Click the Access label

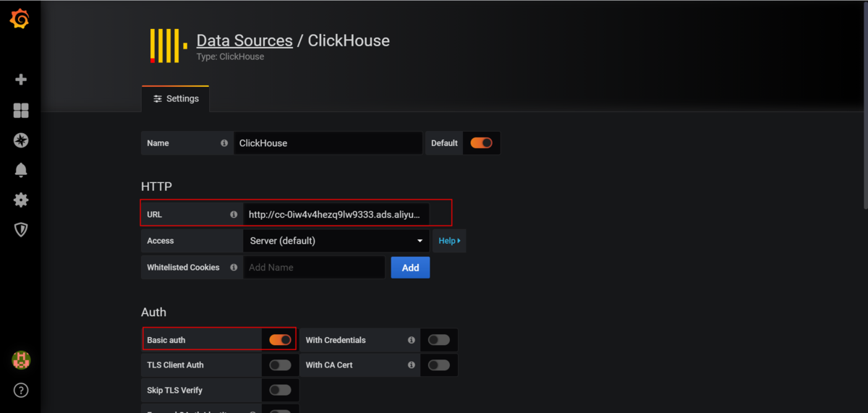pyautogui.click(x=161, y=241)
